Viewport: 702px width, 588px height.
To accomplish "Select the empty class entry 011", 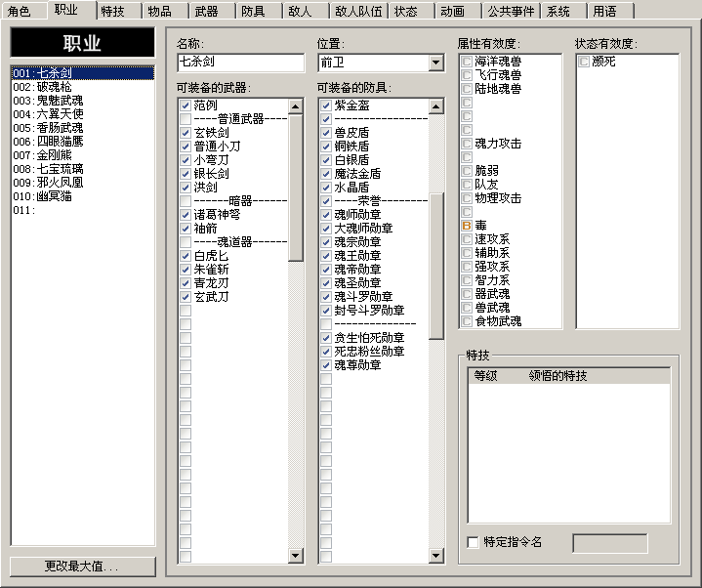I will tap(83, 210).
